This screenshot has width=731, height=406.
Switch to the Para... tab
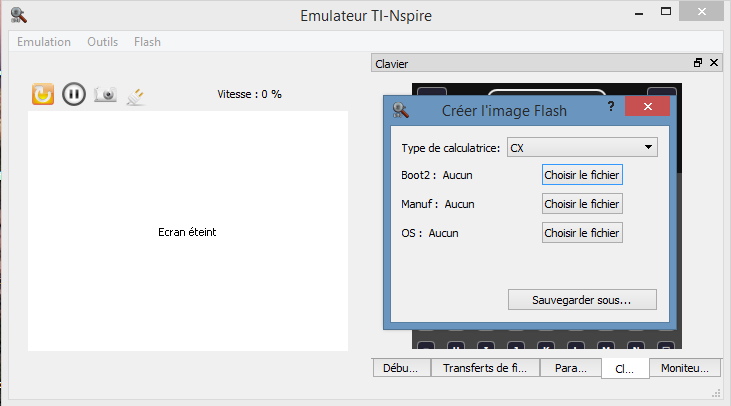pos(571,368)
